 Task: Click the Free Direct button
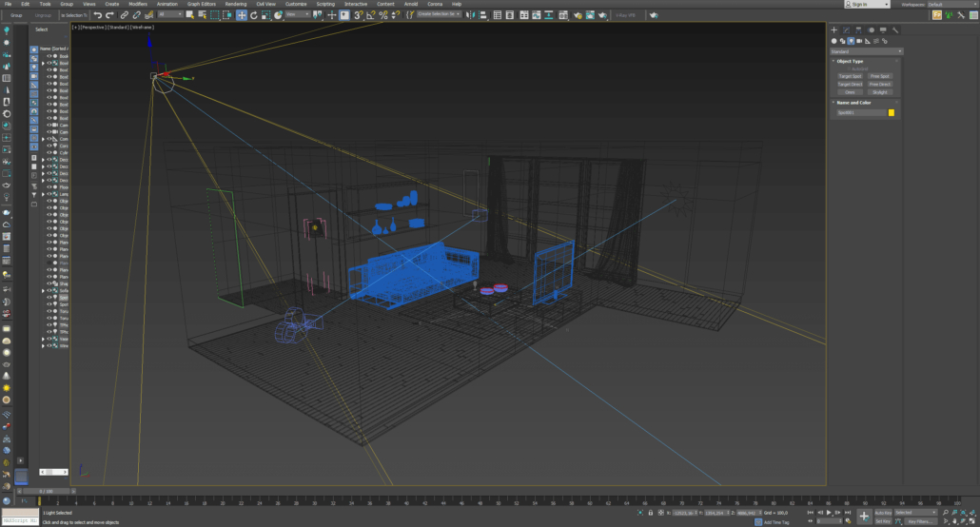click(880, 85)
